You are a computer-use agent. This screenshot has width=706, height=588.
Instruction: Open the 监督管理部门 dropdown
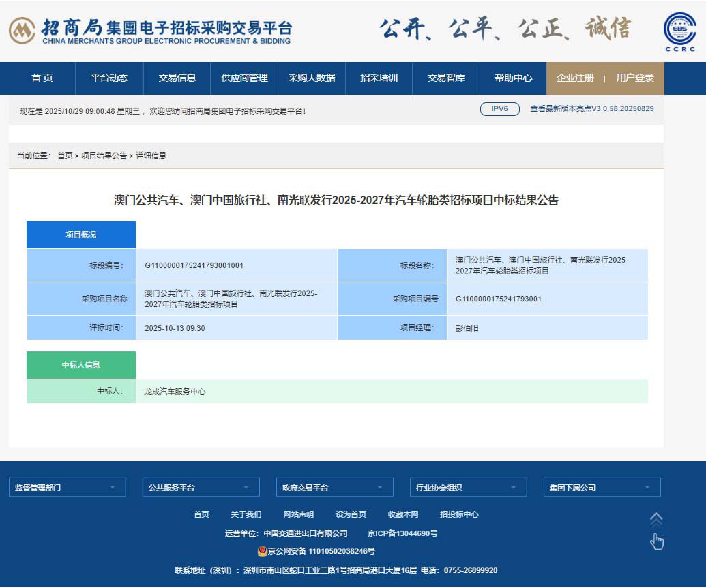(67, 487)
